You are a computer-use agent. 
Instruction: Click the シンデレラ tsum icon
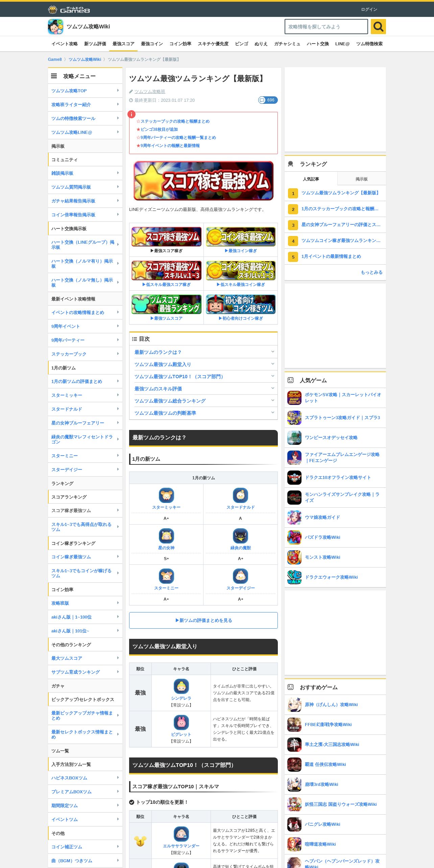(181, 686)
